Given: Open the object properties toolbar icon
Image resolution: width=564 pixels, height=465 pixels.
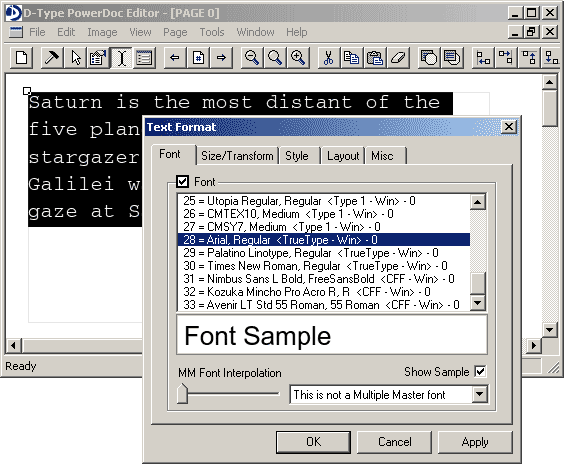Looking at the screenshot, I should tap(98, 58).
